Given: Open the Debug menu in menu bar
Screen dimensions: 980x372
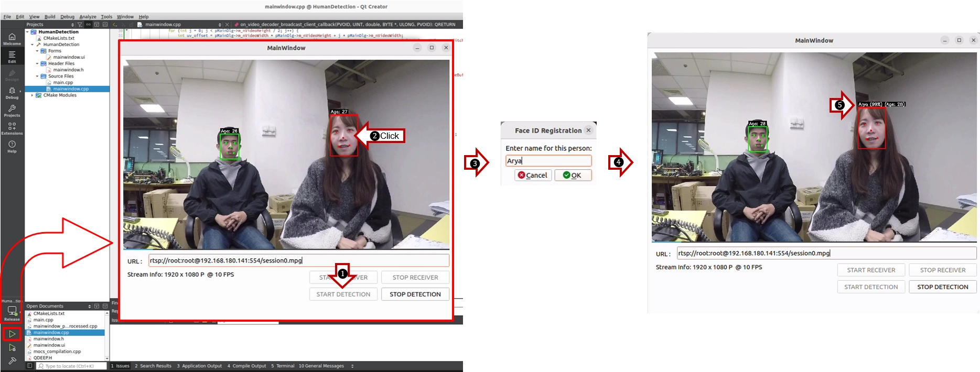Looking at the screenshot, I should (67, 17).
